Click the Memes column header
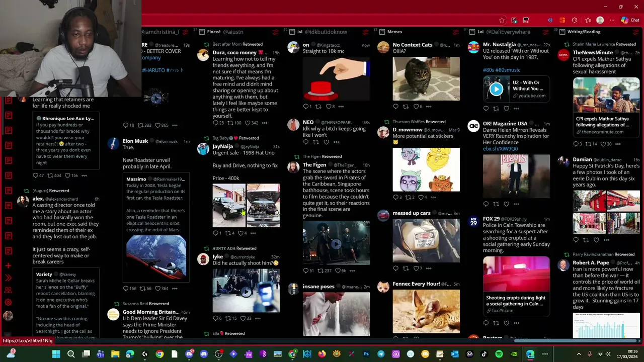The image size is (644, 362). (394, 32)
